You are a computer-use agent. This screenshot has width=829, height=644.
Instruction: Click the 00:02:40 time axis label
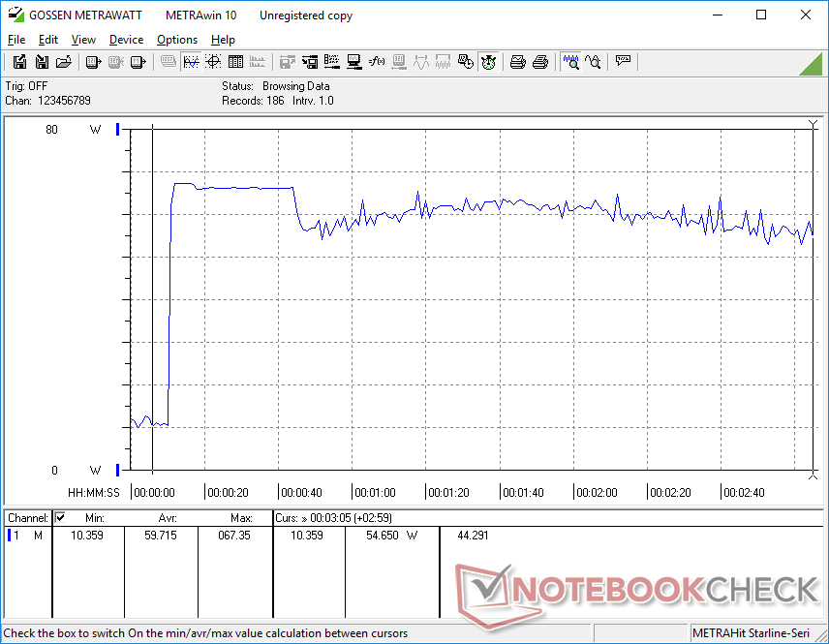[x=744, y=492]
